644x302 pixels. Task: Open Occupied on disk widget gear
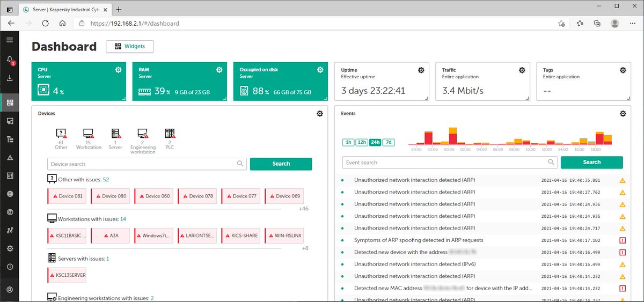click(320, 70)
